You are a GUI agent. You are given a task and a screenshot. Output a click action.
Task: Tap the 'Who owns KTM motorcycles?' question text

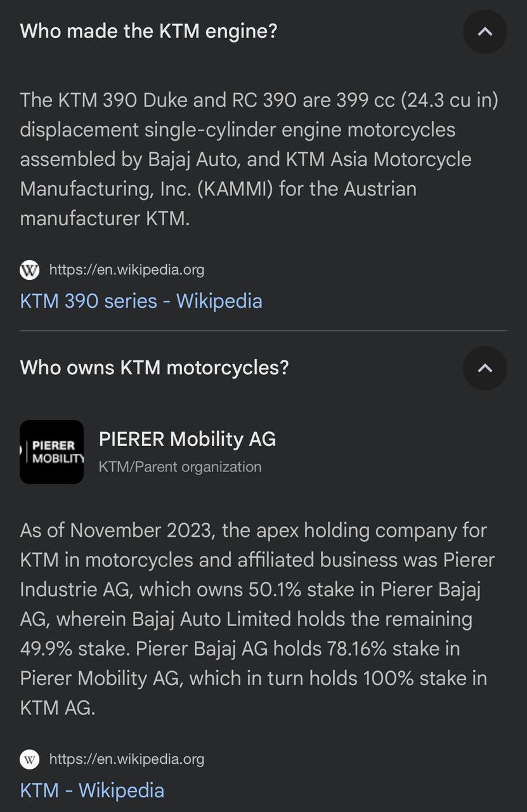(154, 367)
